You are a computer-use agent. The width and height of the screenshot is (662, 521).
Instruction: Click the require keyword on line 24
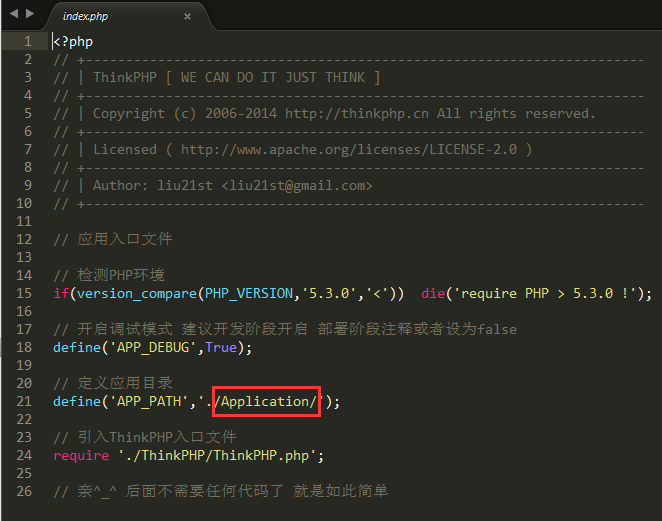[x=81, y=456]
